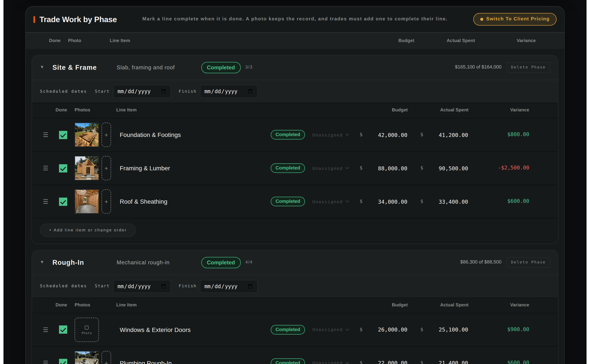590x364 pixels.
Task: Click Completed status badge on Site & Frame
Action: [x=221, y=67]
